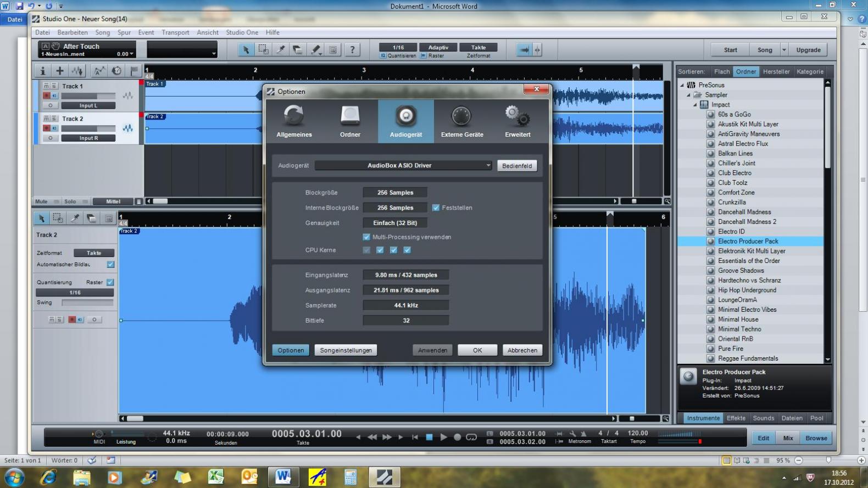Click the record button in transport

(x=457, y=437)
